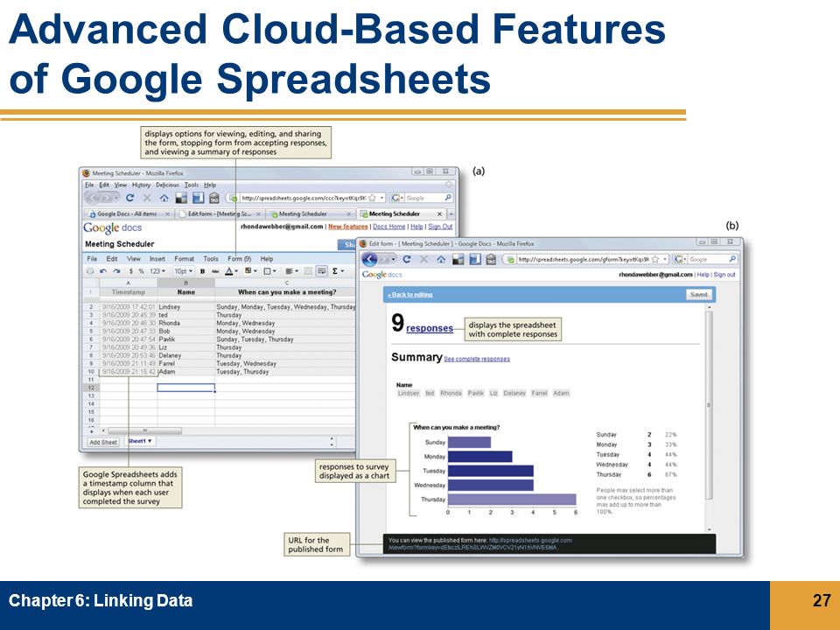840x630 pixels.
Task: Apply currency format with dollar icon
Action: click(x=130, y=271)
